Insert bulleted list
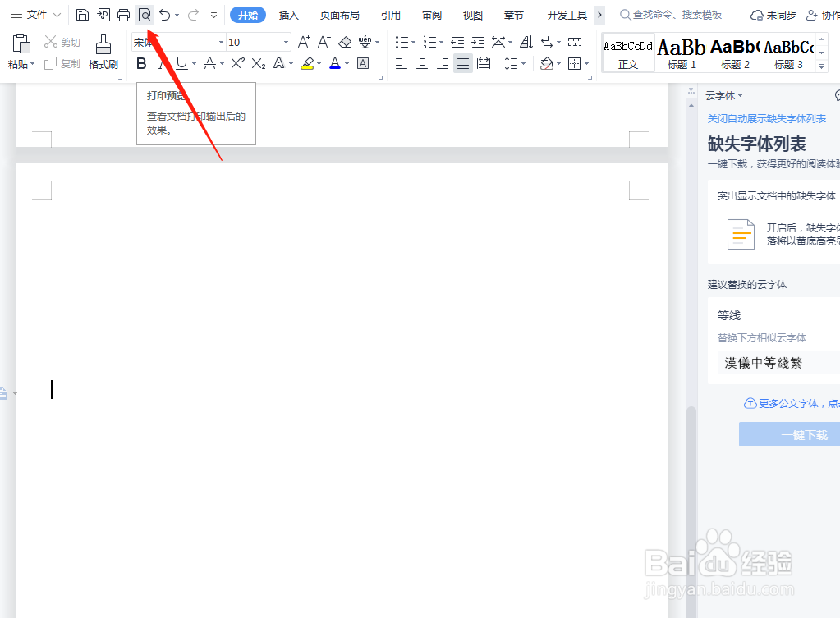Screen dimensions: 840x618 point(402,42)
